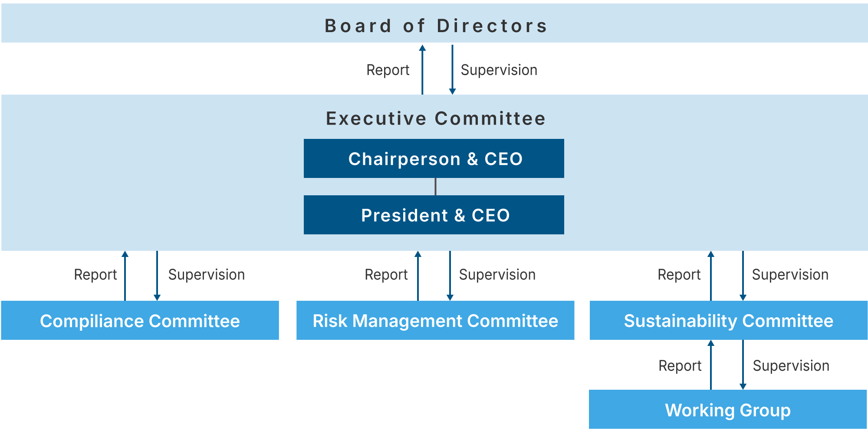
Task: Click the Supervision label under Board of Directors
Action: (x=499, y=70)
